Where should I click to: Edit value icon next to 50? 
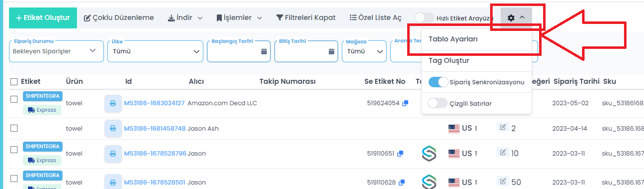point(503,181)
